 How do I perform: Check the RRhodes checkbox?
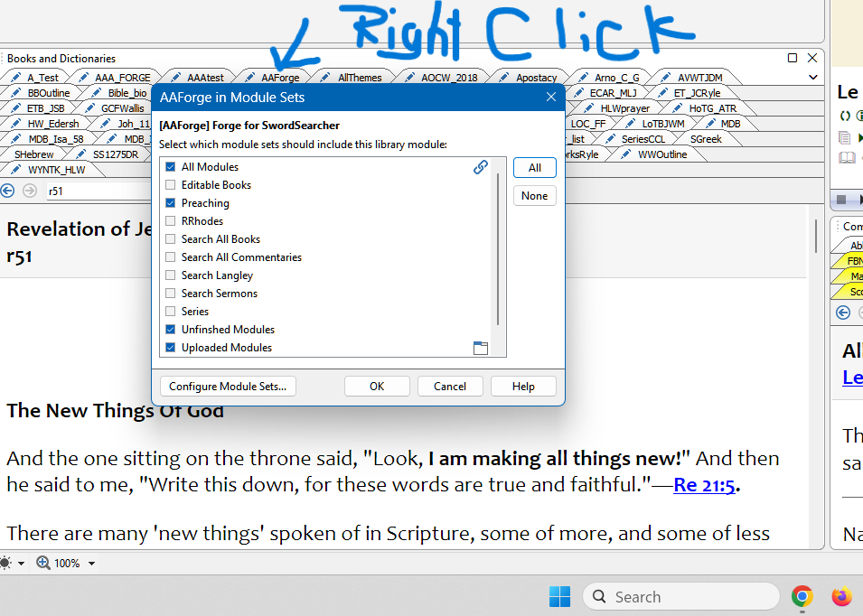pyautogui.click(x=171, y=221)
